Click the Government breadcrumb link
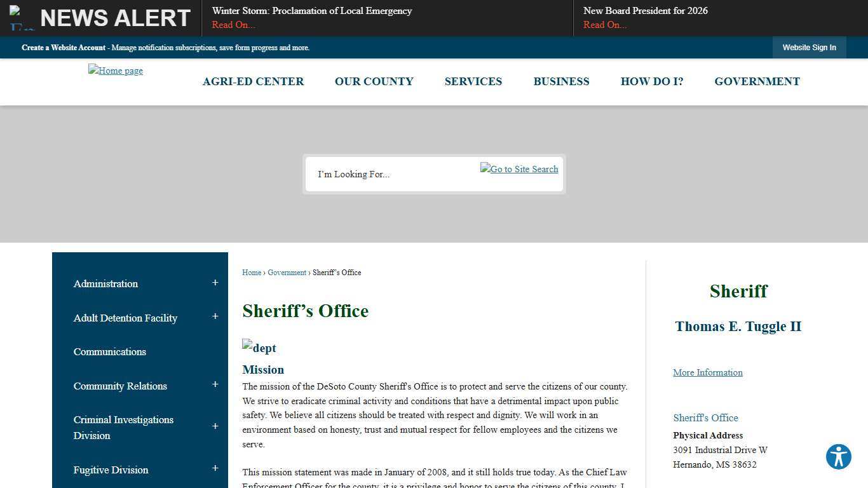868x488 pixels. click(x=287, y=272)
